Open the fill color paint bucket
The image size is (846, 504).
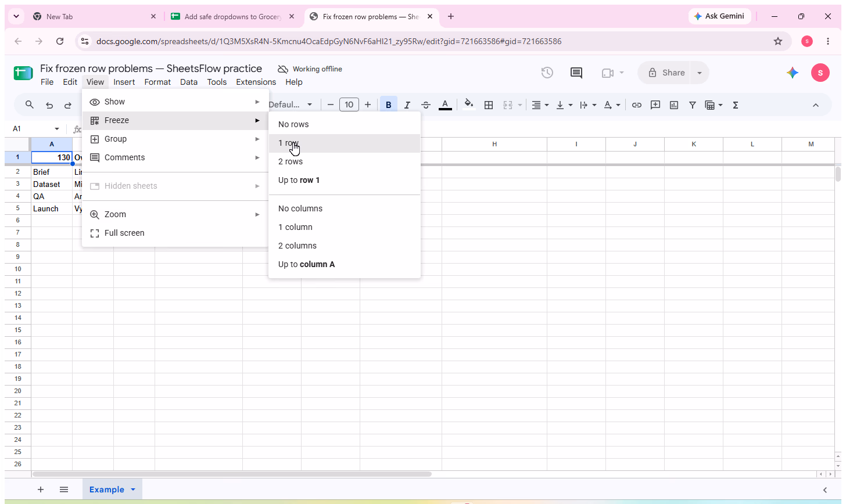pos(469,105)
